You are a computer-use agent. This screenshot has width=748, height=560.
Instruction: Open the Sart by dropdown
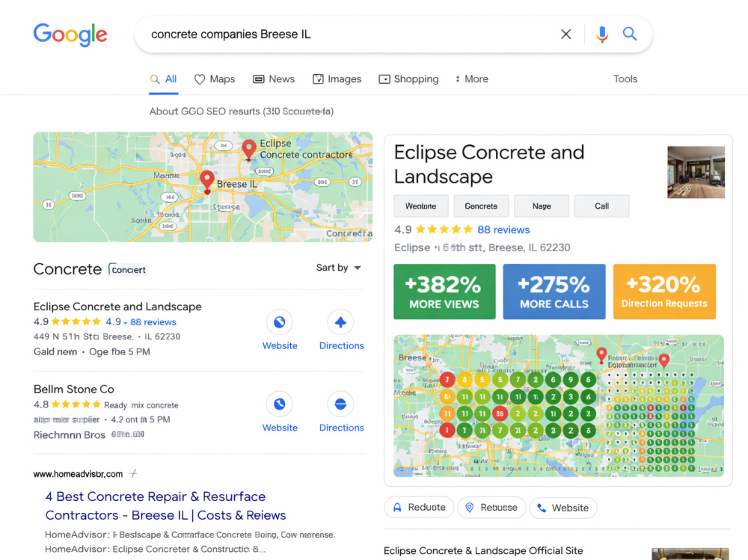pyautogui.click(x=338, y=268)
